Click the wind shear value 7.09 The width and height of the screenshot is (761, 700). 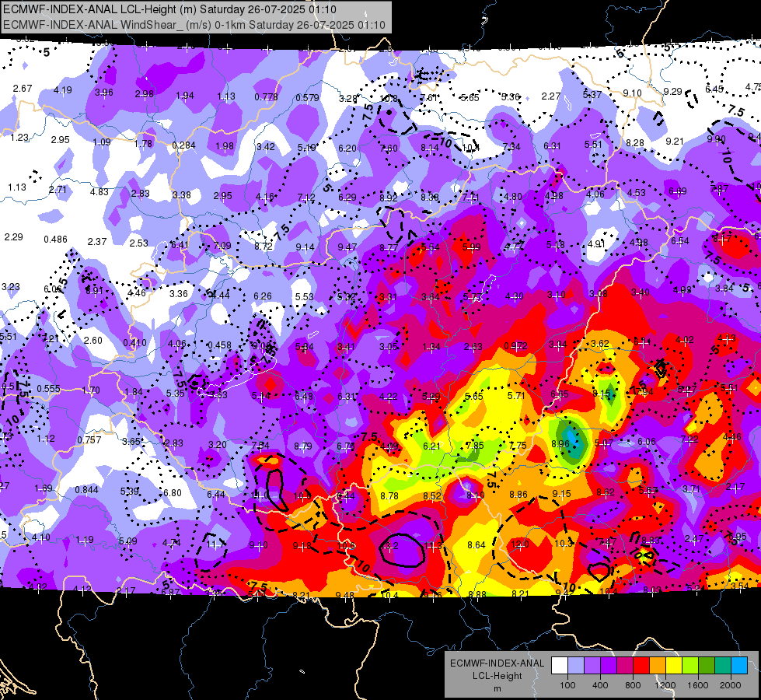point(222,245)
